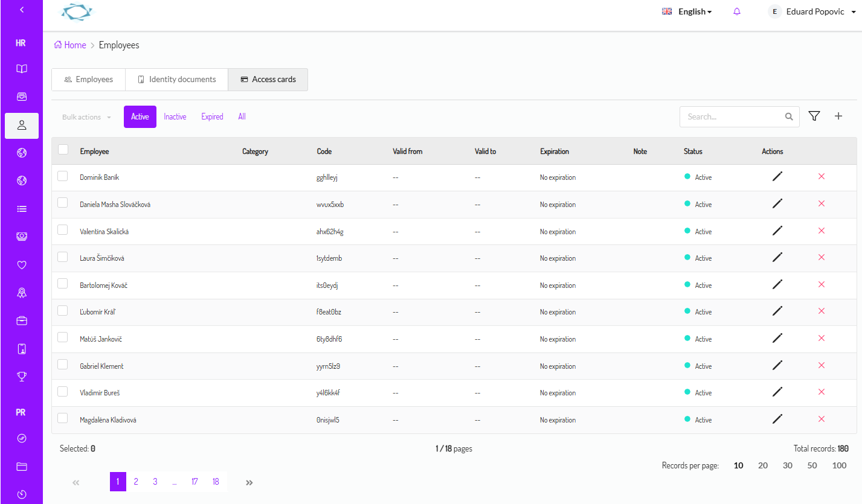
Task: Check the box for Laura Šimčíková
Action: coord(63,257)
